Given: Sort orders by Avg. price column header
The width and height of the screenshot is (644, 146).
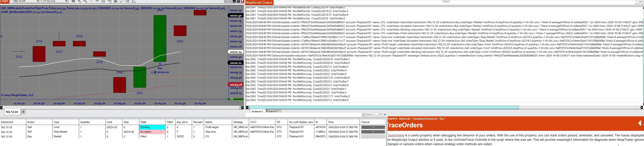Looking at the screenshot, I should (x=183, y=122).
